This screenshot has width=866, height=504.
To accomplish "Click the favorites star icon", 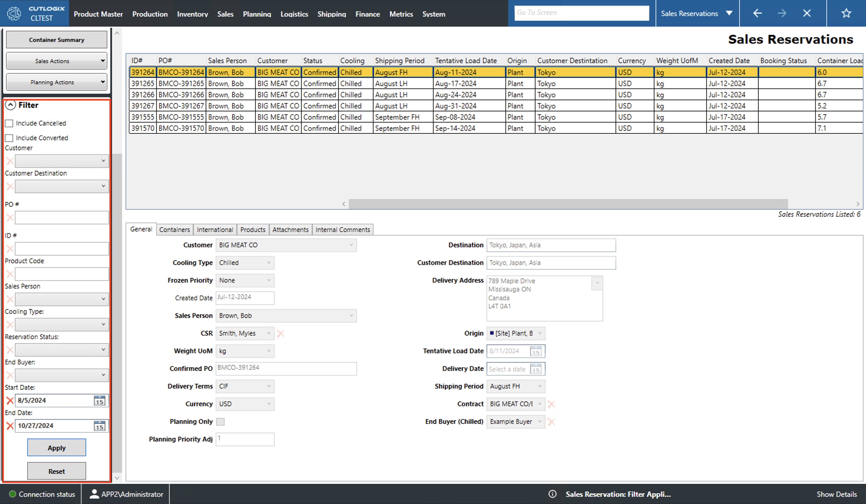I will pyautogui.click(x=846, y=14).
